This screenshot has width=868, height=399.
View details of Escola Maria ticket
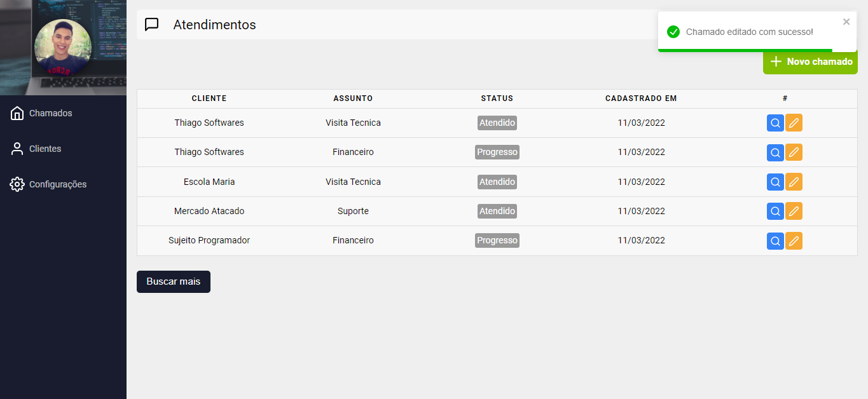click(775, 182)
